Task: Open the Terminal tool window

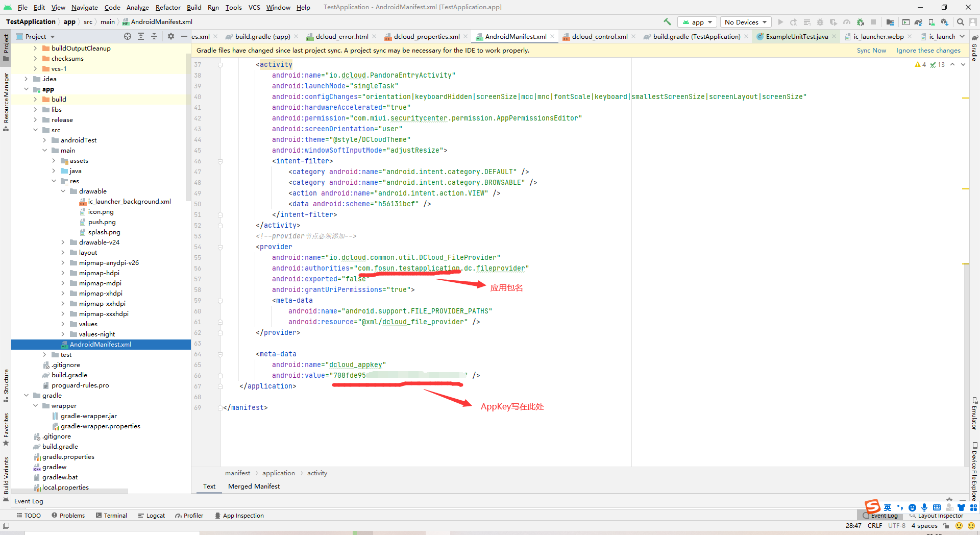Action: (111, 516)
